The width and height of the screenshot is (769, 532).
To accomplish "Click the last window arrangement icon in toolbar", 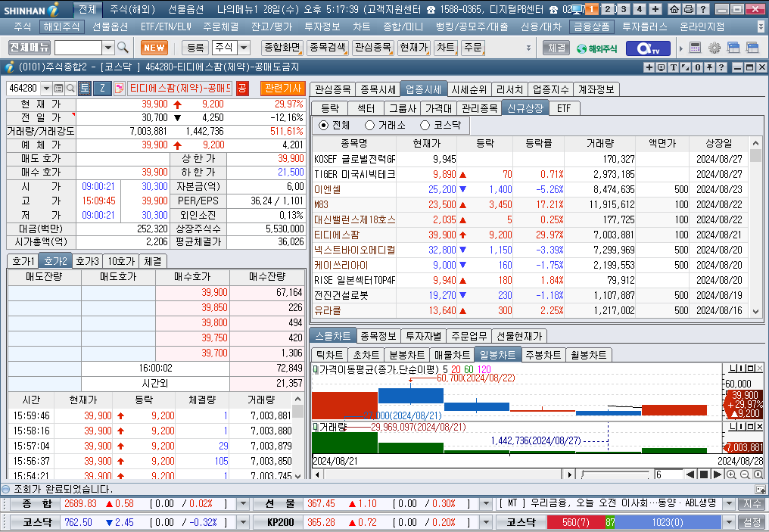I will [752, 48].
